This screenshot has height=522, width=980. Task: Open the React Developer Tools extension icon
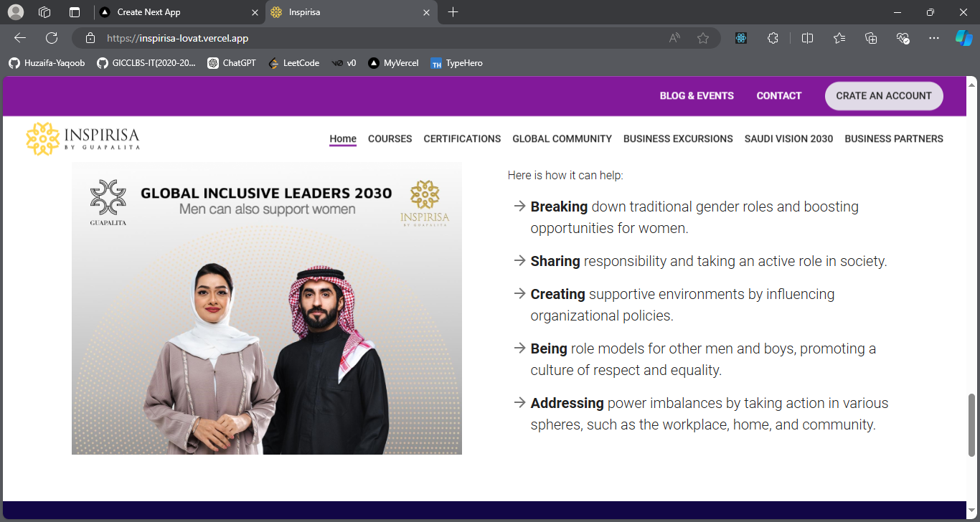pyautogui.click(x=741, y=38)
